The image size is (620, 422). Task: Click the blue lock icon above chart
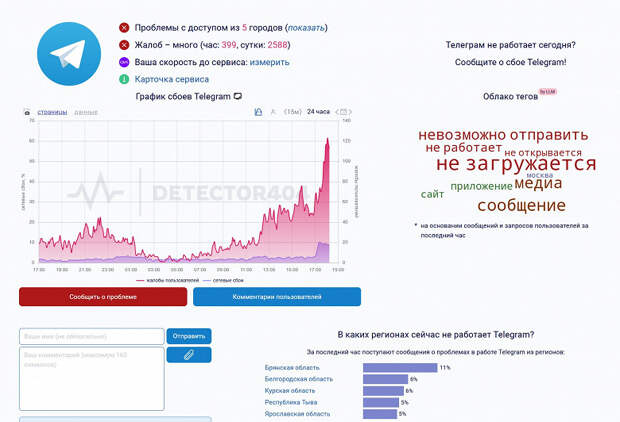258,112
